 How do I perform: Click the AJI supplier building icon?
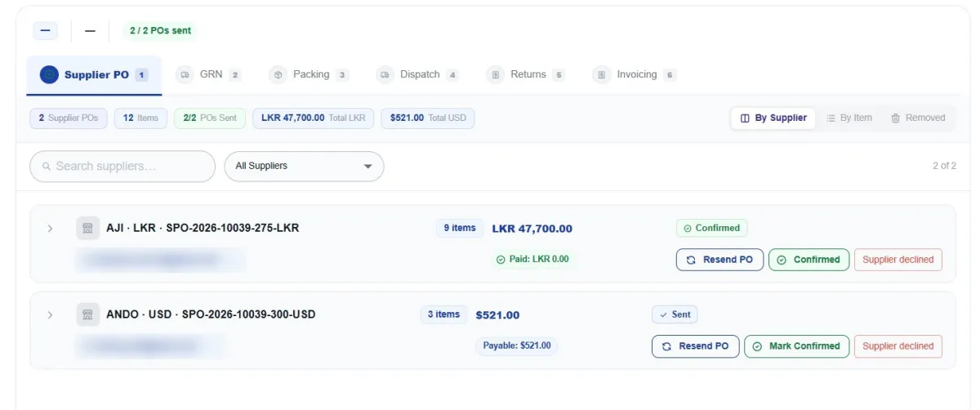tap(88, 228)
